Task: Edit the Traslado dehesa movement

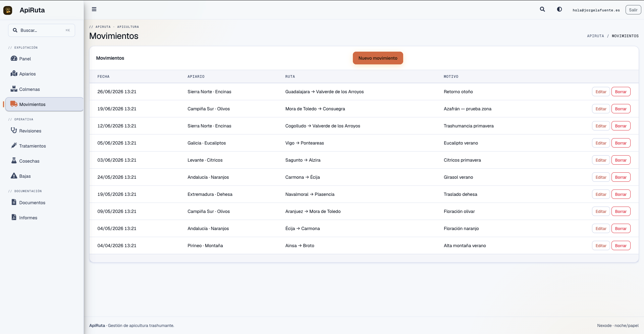Action: click(601, 194)
